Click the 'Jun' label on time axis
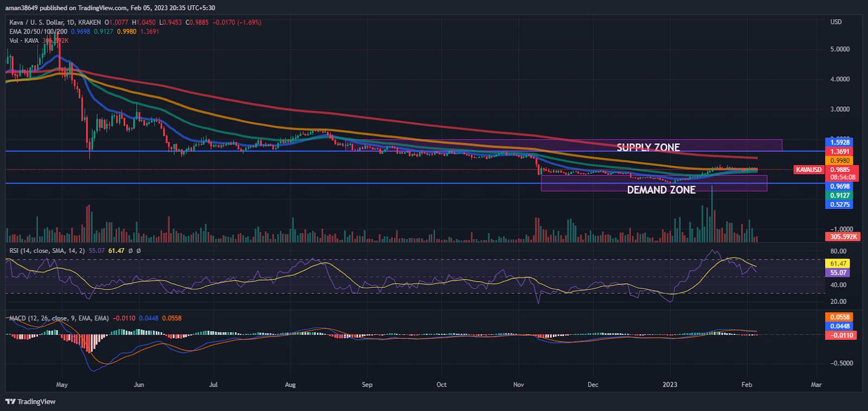 coord(139,385)
